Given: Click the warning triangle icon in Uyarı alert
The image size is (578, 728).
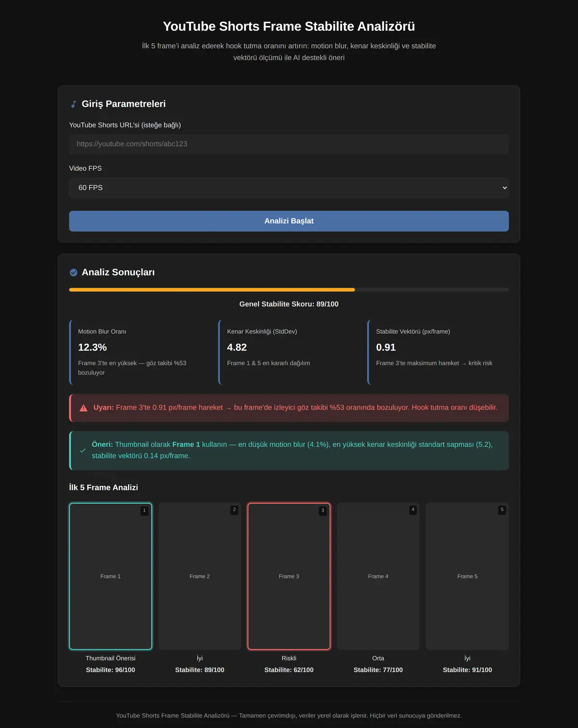Looking at the screenshot, I should [83, 408].
